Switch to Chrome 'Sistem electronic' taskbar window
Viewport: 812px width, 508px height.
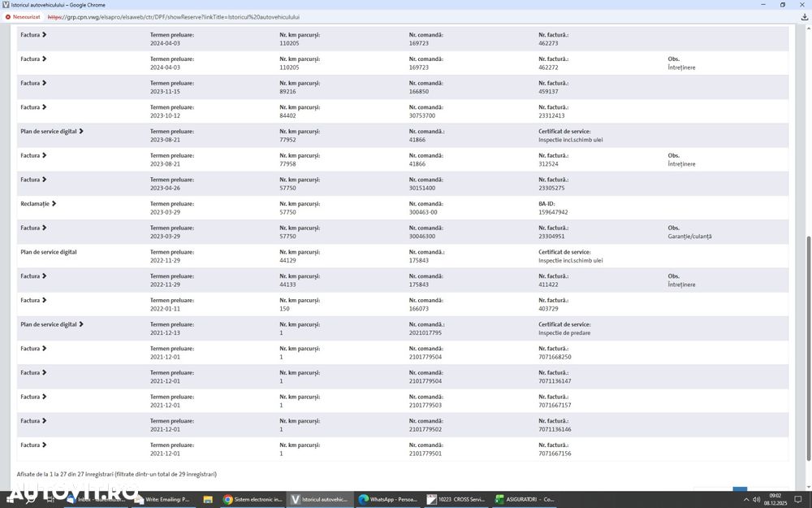pos(253,500)
